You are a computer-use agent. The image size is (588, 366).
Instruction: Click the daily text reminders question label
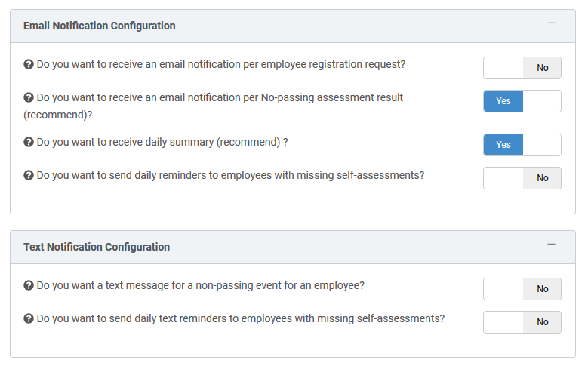pyautogui.click(x=240, y=318)
